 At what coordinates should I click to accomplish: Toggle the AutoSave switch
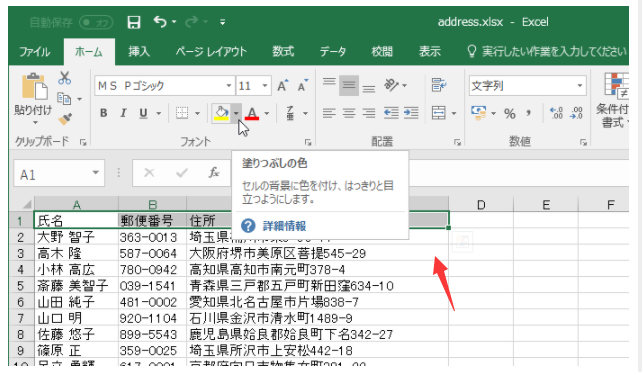tap(96, 22)
